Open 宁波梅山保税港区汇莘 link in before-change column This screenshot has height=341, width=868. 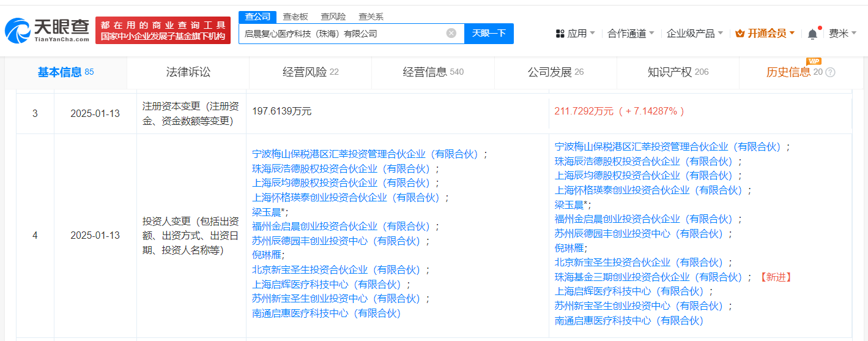tap(366, 154)
